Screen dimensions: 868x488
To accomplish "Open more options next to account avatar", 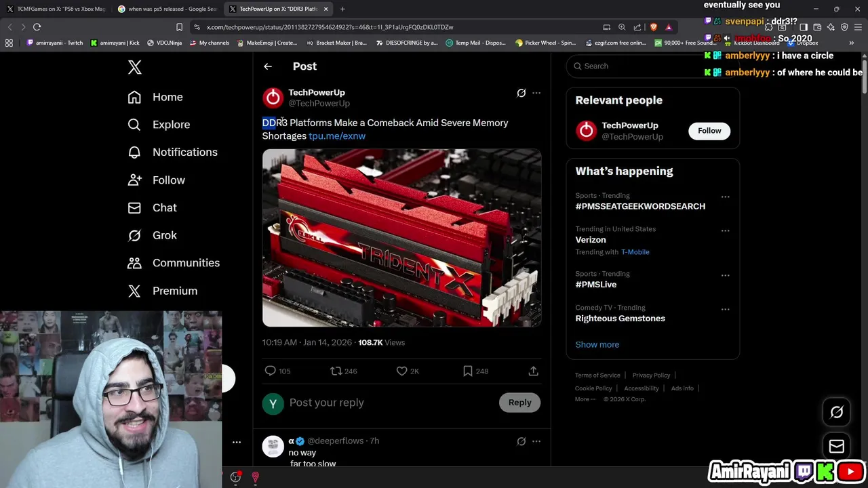I will pos(237,442).
